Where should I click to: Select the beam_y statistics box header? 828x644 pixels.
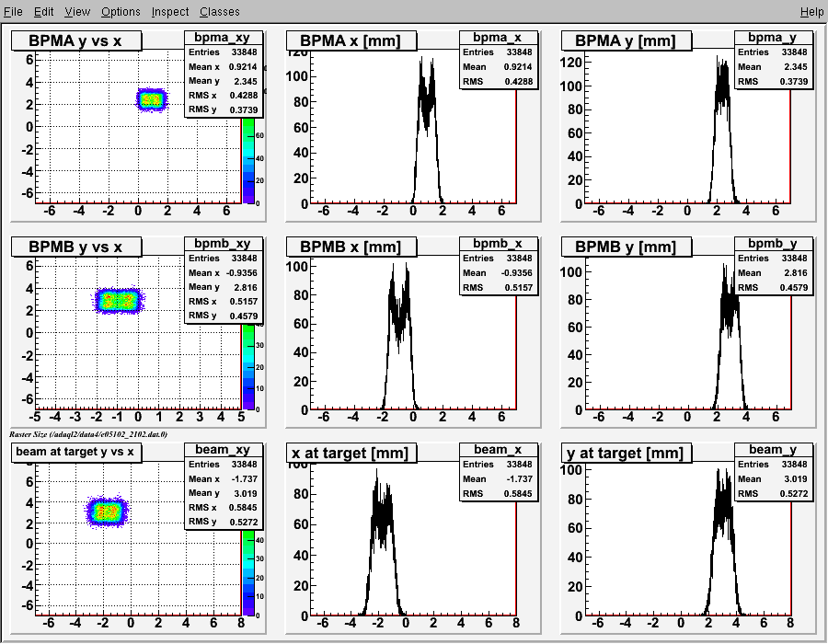pos(773,449)
